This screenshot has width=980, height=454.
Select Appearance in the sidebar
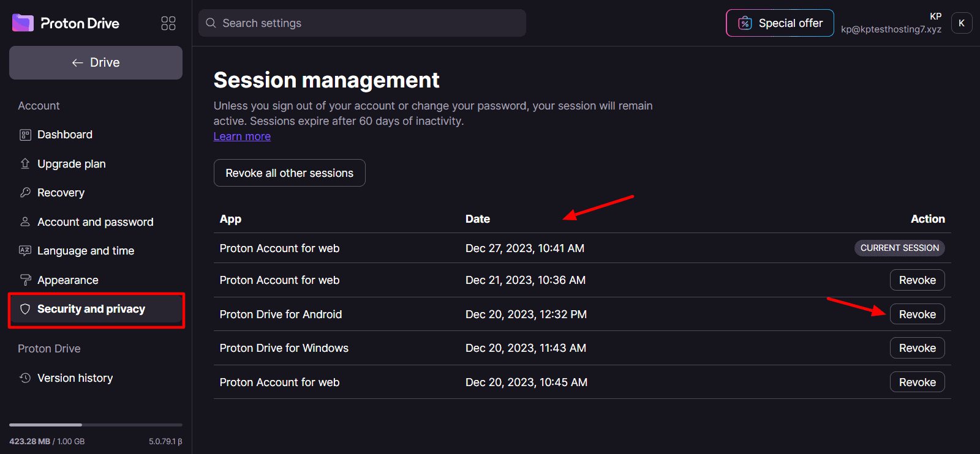coord(67,280)
